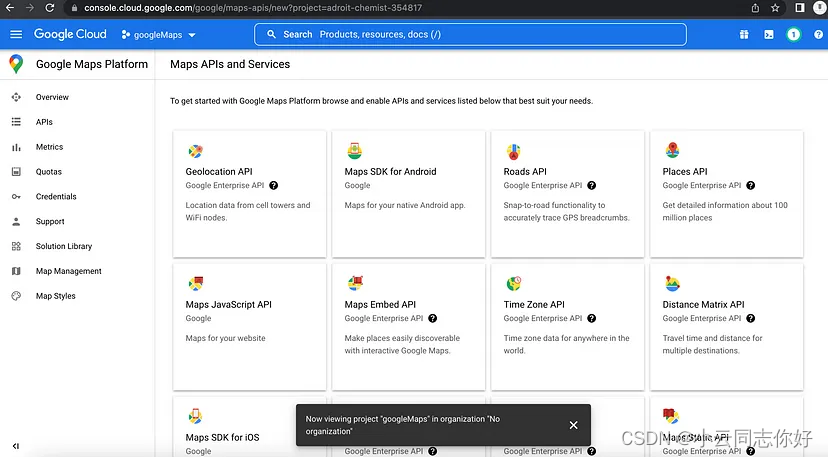828x457 pixels.
Task: Click the help icon on Places API card
Action: pos(750,185)
